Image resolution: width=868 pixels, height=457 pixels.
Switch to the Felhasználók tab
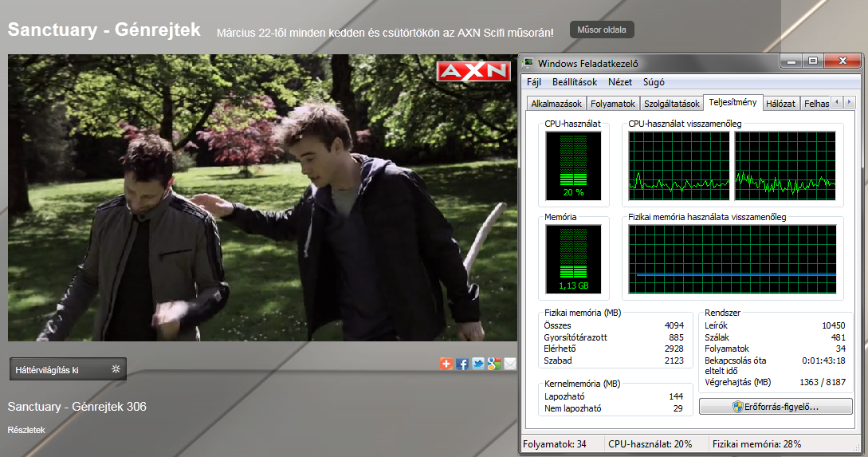(x=816, y=104)
